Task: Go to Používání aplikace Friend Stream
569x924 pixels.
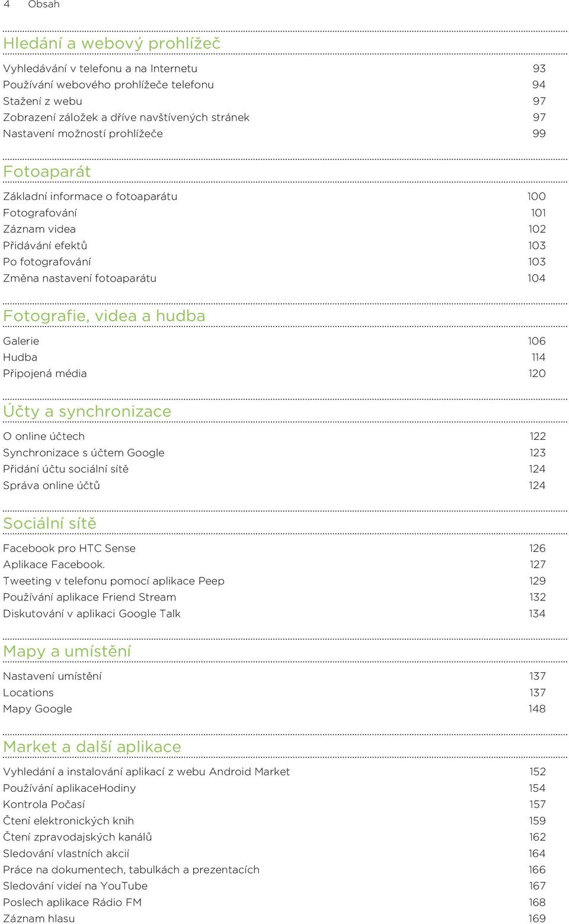Action: point(89,597)
